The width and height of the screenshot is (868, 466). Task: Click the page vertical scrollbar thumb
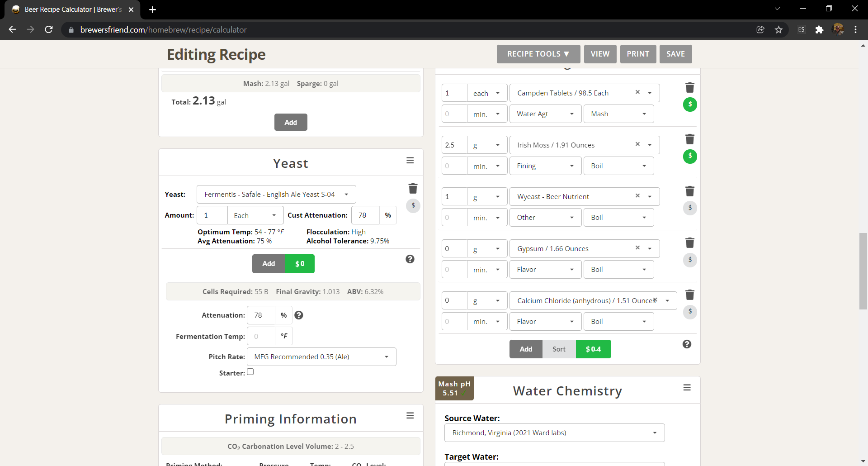(863, 271)
